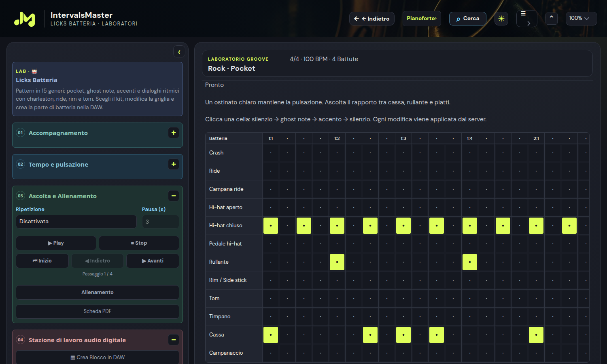Click the 2:1 column header

536,138
